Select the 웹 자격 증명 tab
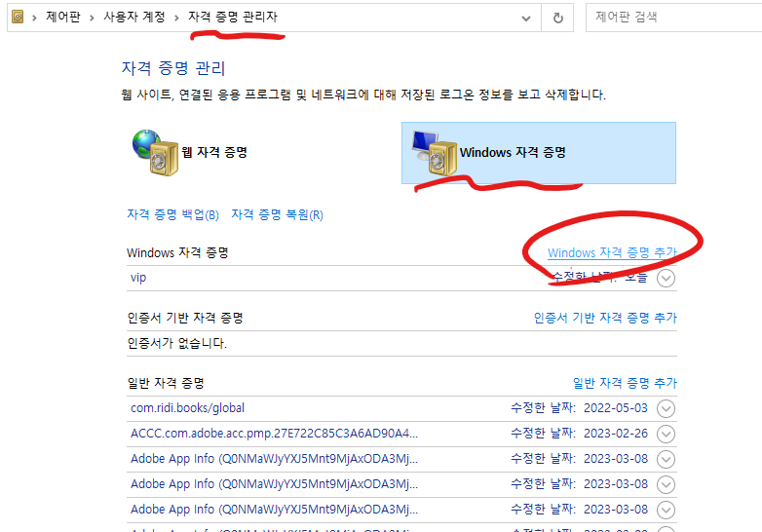Viewport: 762px width, 532px height. 191,153
